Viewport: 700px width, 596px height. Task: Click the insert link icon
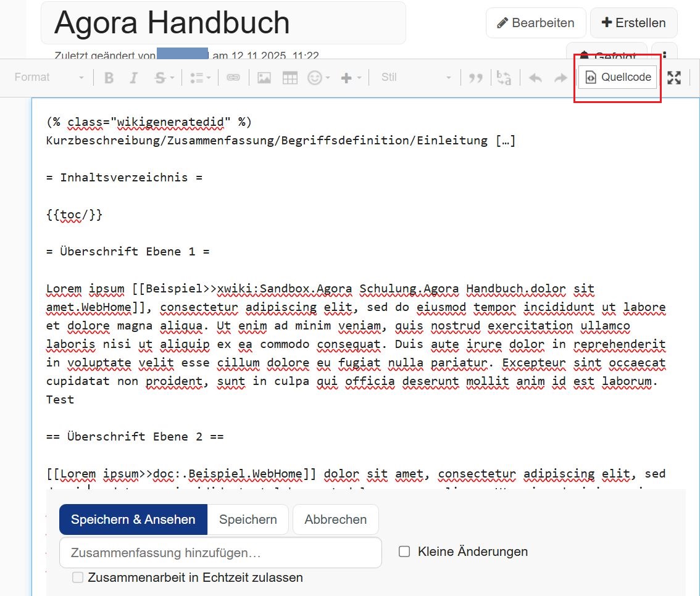233,78
